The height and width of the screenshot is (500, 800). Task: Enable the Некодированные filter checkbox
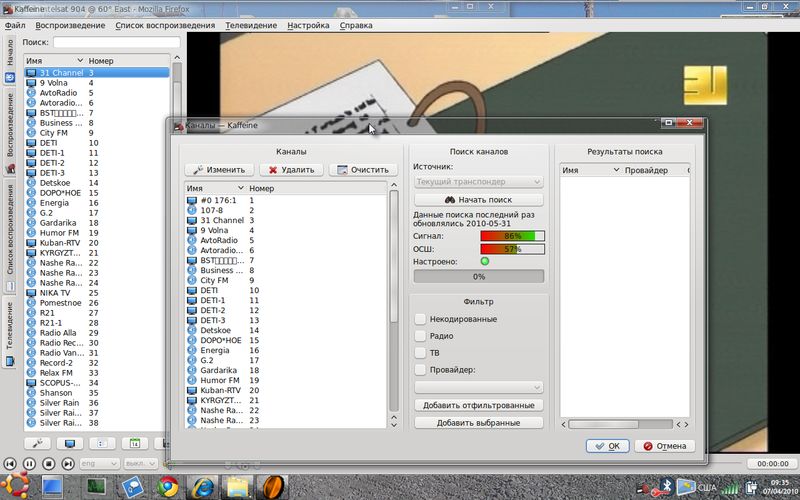coord(421,318)
